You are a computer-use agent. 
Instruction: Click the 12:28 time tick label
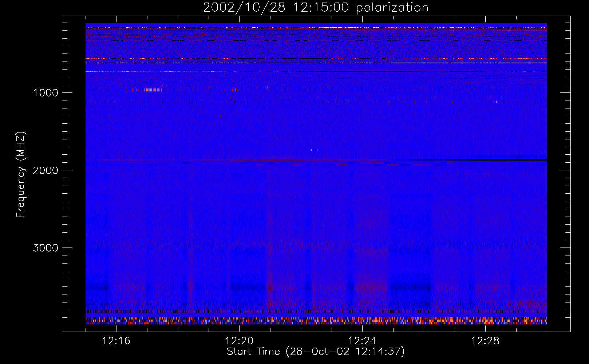point(485,341)
